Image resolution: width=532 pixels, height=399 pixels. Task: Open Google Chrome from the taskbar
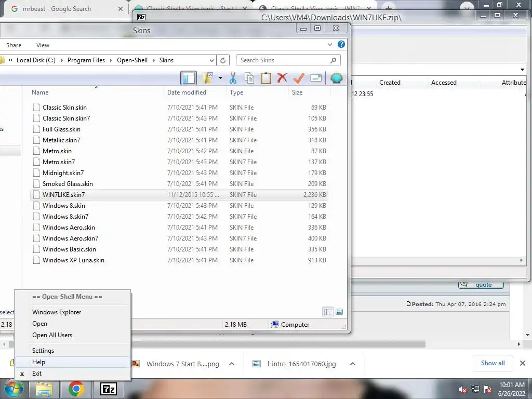[x=76, y=389]
